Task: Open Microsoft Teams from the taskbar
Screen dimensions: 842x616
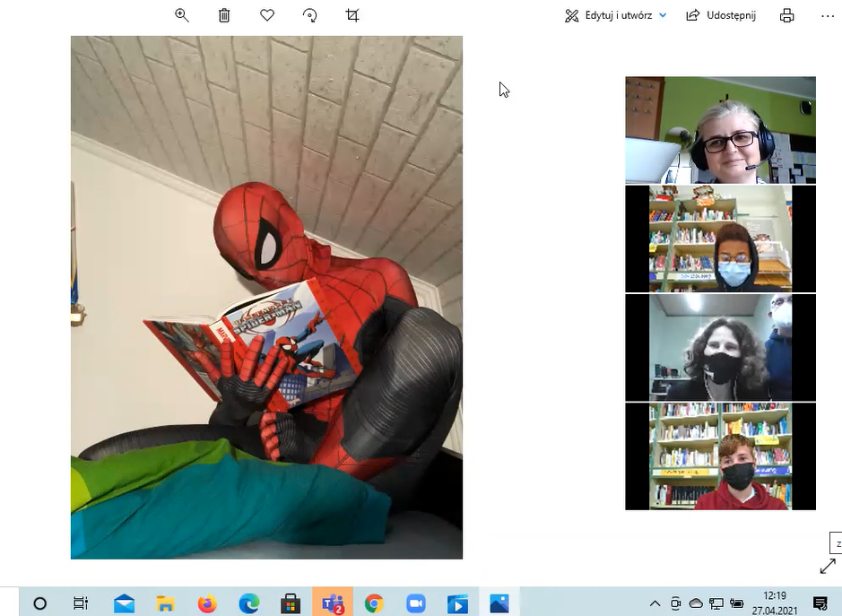Action: 332,603
